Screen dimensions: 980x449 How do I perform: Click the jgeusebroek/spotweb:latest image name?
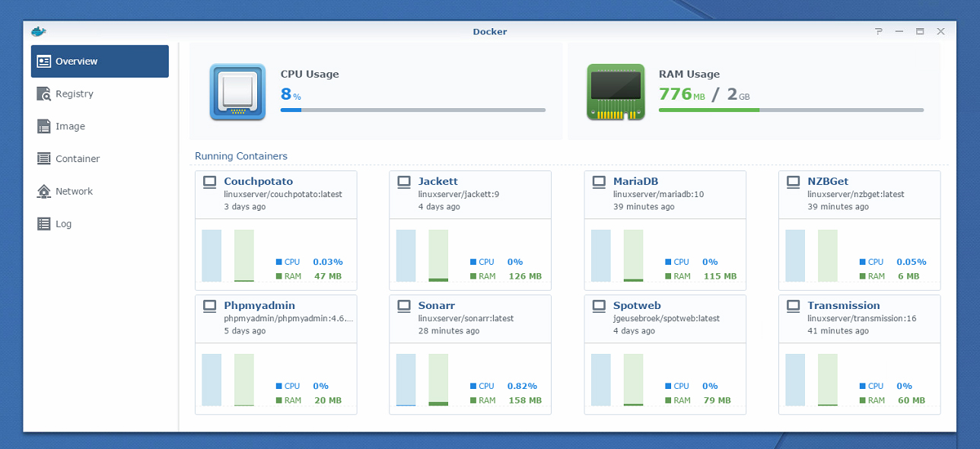click(x=667, y=318)
